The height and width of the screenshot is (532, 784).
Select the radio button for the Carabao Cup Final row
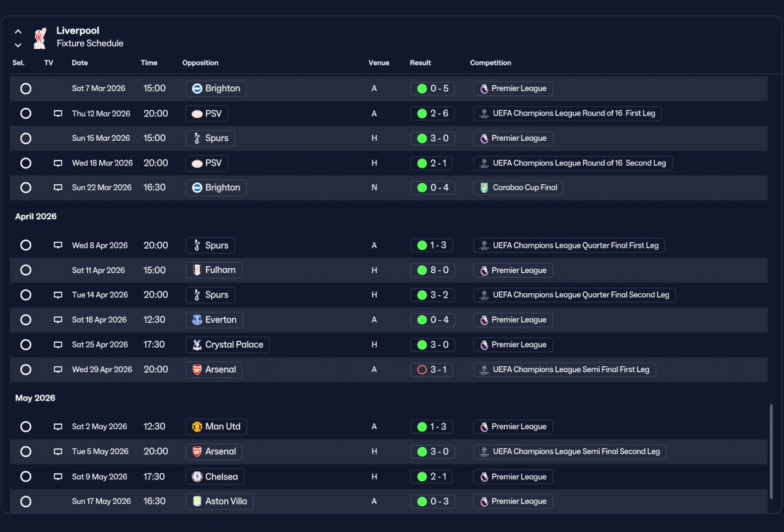26,187
